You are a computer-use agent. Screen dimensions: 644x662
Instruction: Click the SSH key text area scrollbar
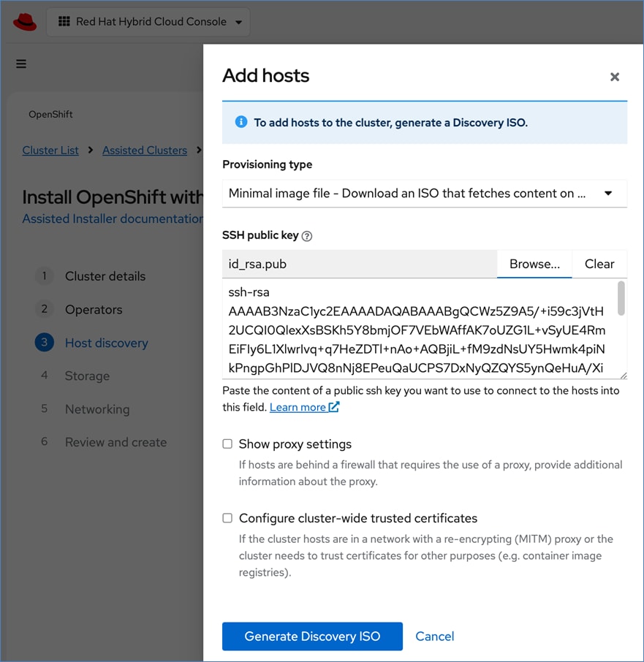click(x=621, y=299)
